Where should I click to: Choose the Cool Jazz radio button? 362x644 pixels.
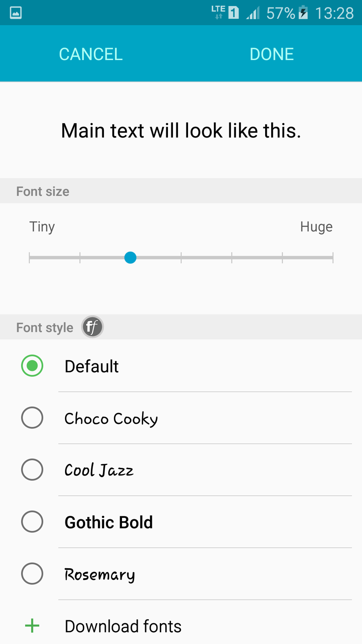pyautogui.click(x=32, y=470)
